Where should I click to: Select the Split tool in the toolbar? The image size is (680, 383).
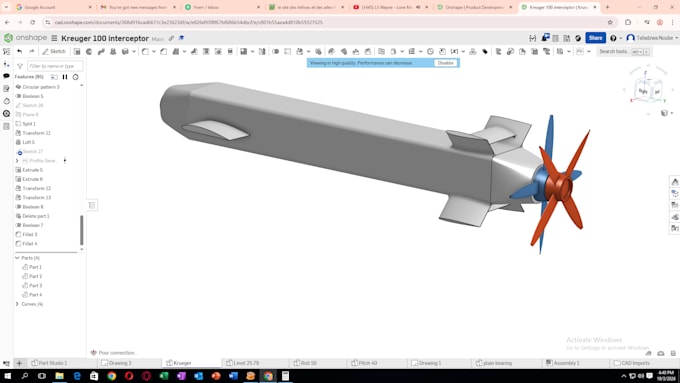click(x=288, y=51)
